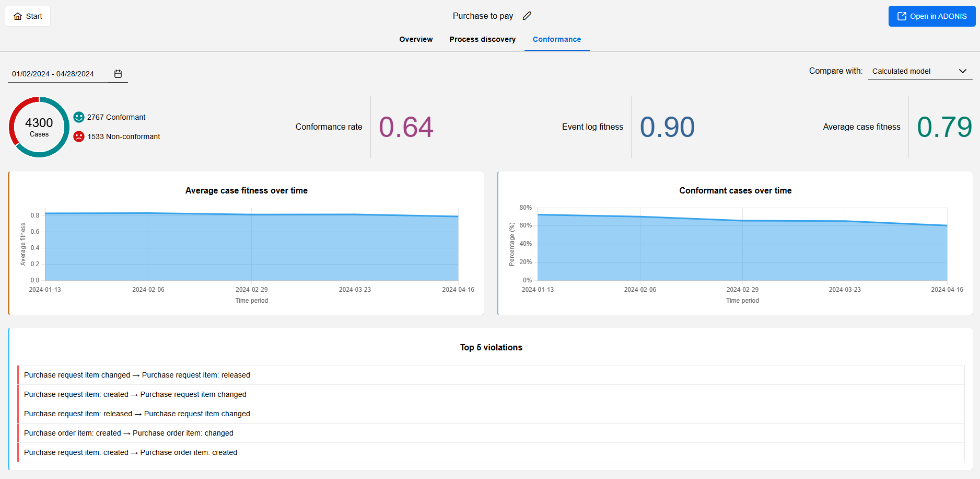This screenshot has width=980, height=479.
Task: Click the top violation Purchase request item changed entry
Action: 137,375
